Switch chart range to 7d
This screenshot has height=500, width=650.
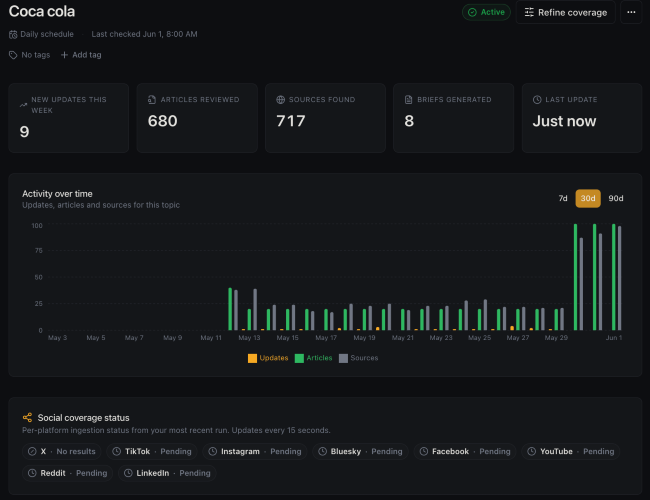pos(563,199)
